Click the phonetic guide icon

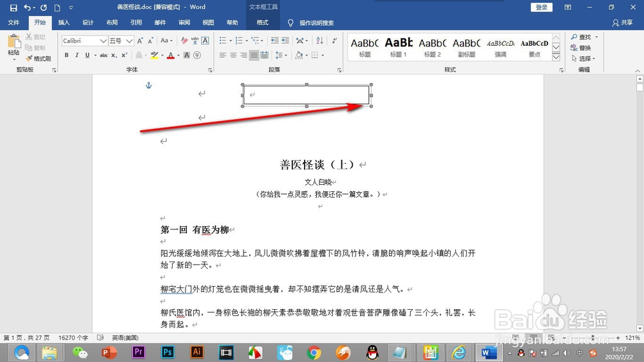pos(194,41)
